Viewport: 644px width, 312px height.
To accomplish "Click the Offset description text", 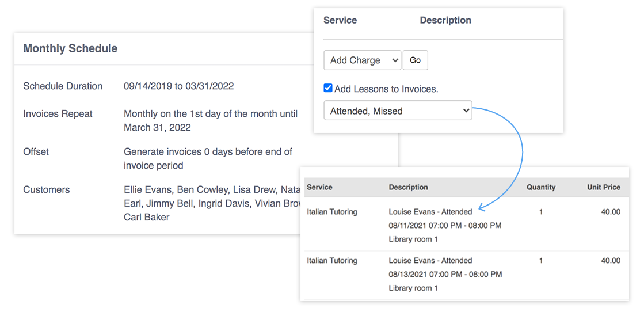I will point(208,158).
